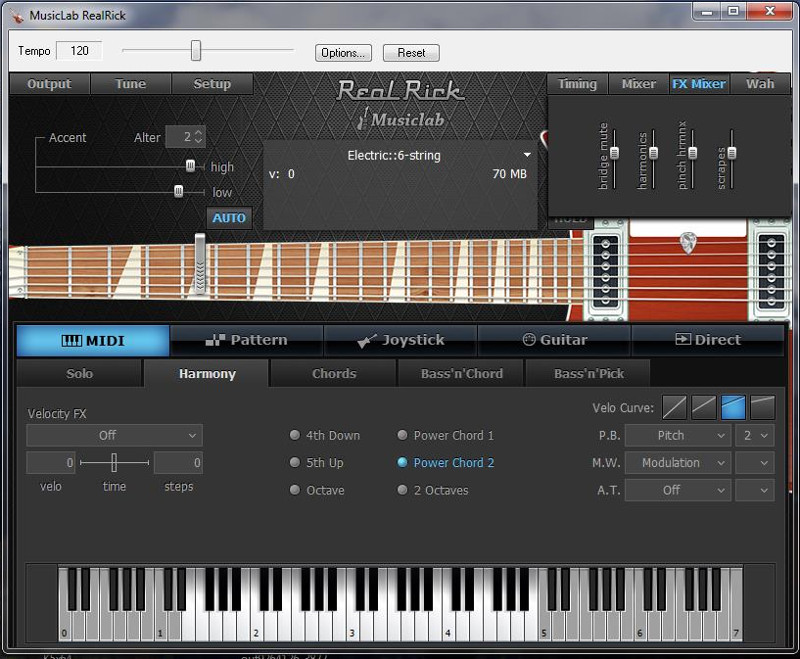
Task: Close the MusicLab RealRick window
Action: point(770,11)
